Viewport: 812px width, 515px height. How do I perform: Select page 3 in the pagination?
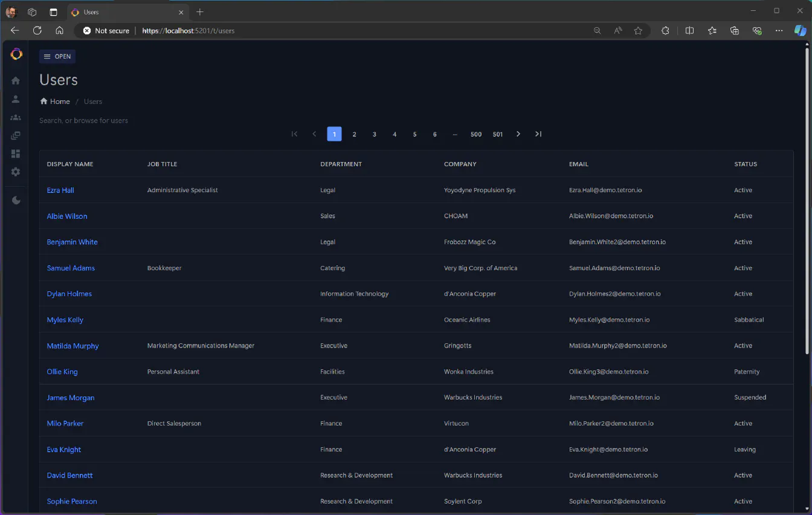pos(375,134)
